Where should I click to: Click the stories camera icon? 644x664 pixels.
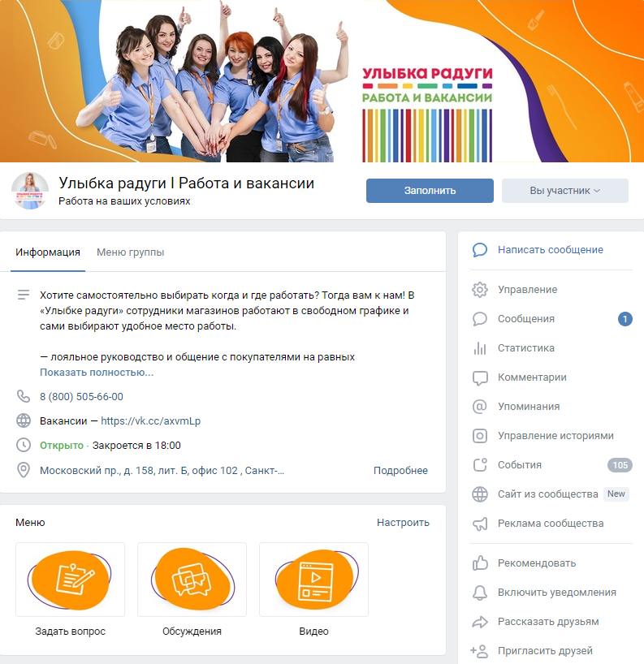click(480, 436)
